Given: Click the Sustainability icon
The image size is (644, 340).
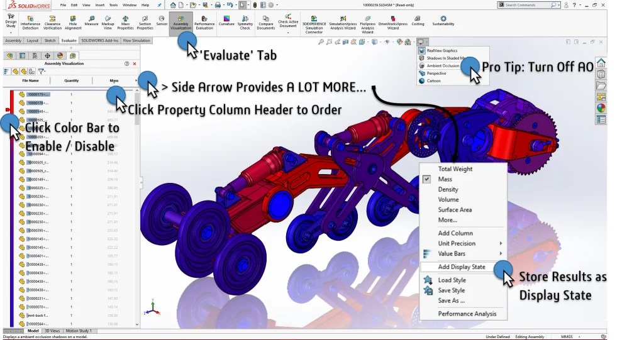Looking at the screenshot, I should [443, 21].
